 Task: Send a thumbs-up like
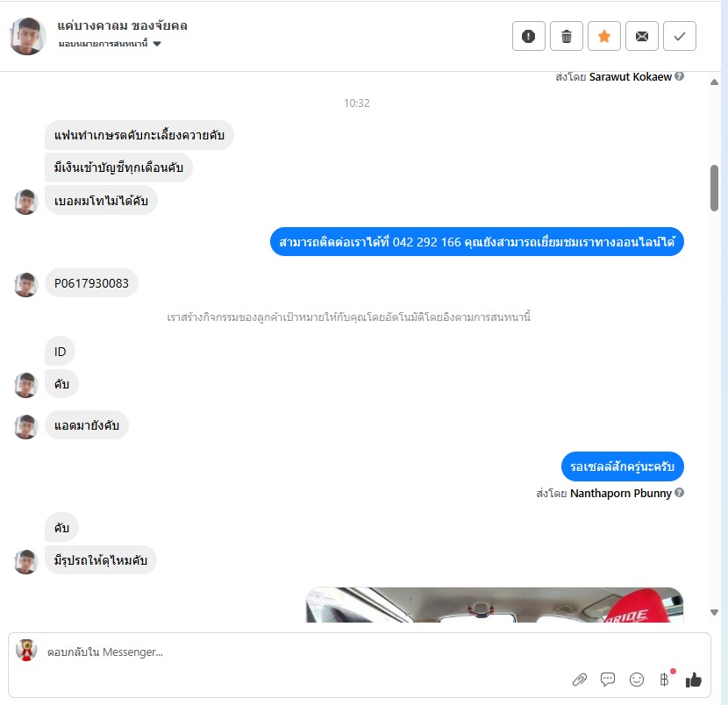tap(693, 680)
